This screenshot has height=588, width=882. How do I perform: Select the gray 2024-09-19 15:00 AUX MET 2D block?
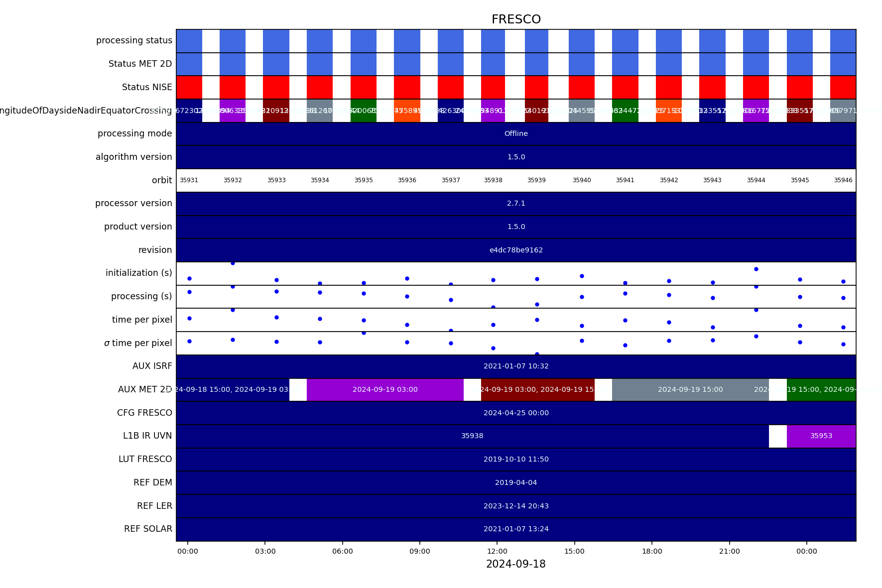pyautogui.click(x=690, y=390)
